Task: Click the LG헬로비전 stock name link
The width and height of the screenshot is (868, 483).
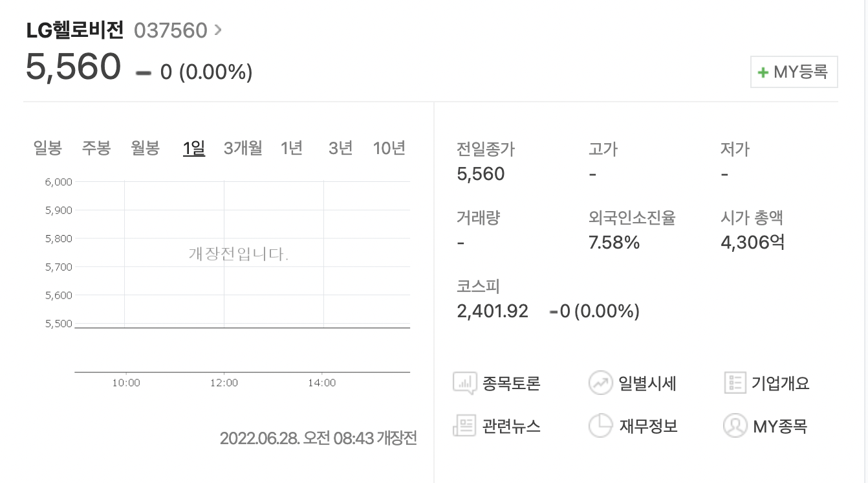Action: (73, 30)
